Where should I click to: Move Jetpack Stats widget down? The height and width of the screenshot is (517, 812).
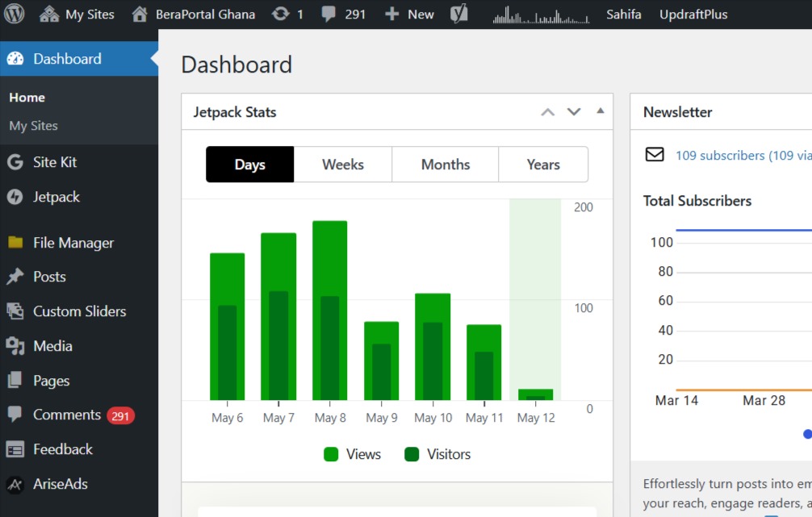tap(574, 112)
